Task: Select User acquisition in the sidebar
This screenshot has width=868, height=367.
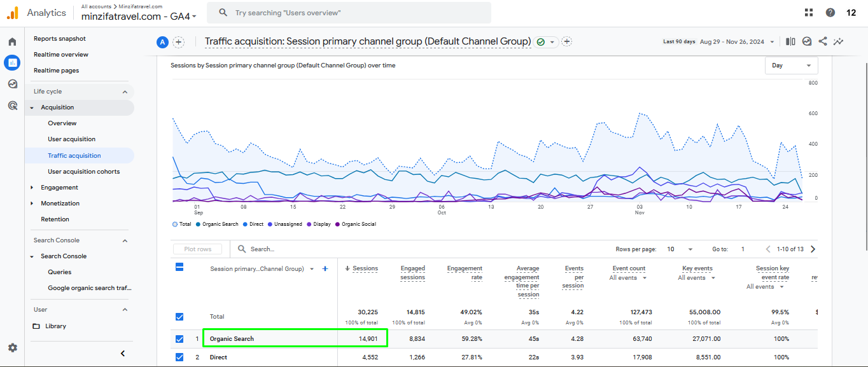Action: click(x=71, y=139)
